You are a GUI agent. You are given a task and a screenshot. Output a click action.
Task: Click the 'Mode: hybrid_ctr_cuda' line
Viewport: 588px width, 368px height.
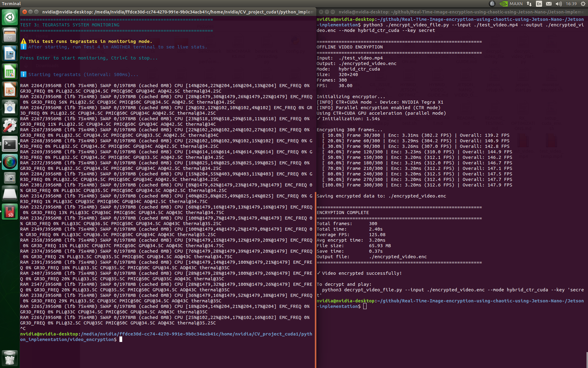tap(348, 69)
